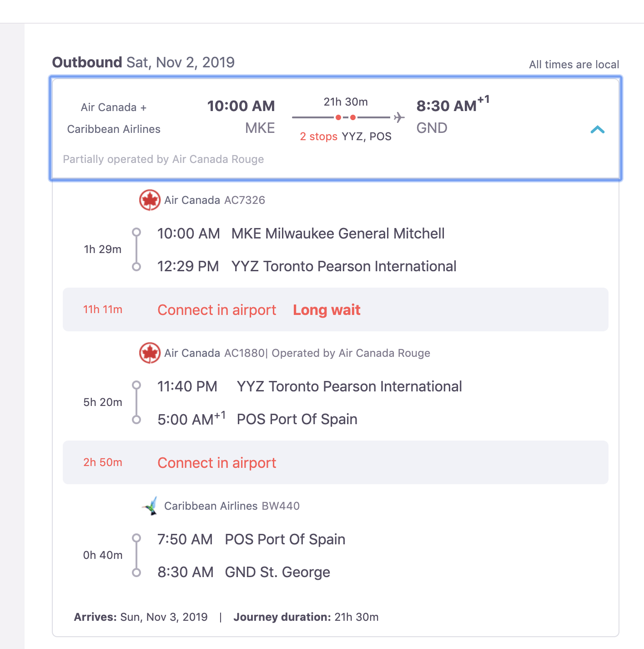Click the Air Canada Rouge flight AC1880 logo
Viewport: 644px width, 649px height.
(149, 353)
